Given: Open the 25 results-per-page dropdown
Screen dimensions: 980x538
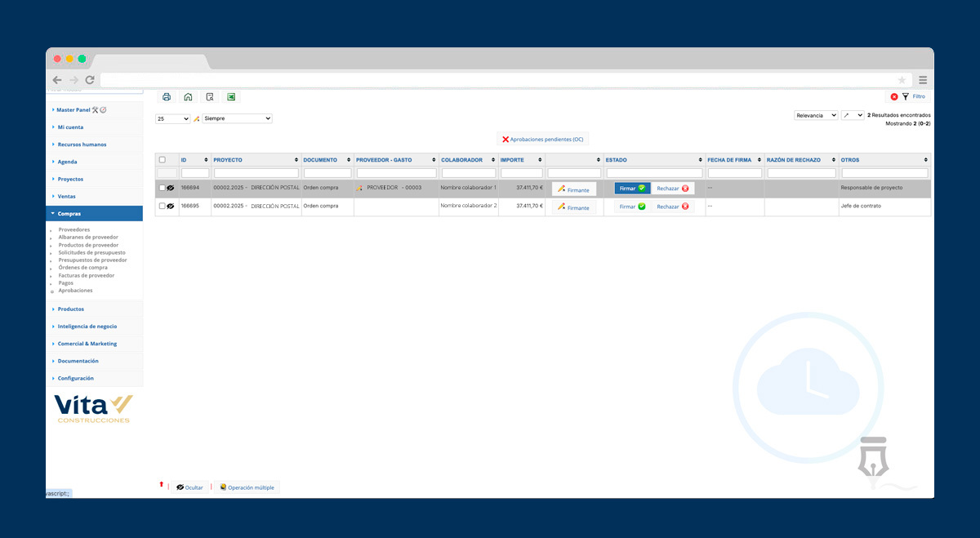Looking at the screenshot, I should [x=172, y=118].
